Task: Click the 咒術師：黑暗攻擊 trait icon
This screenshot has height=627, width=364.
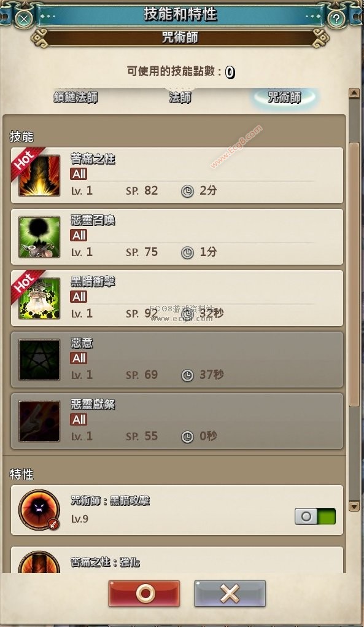Action: 39,510
